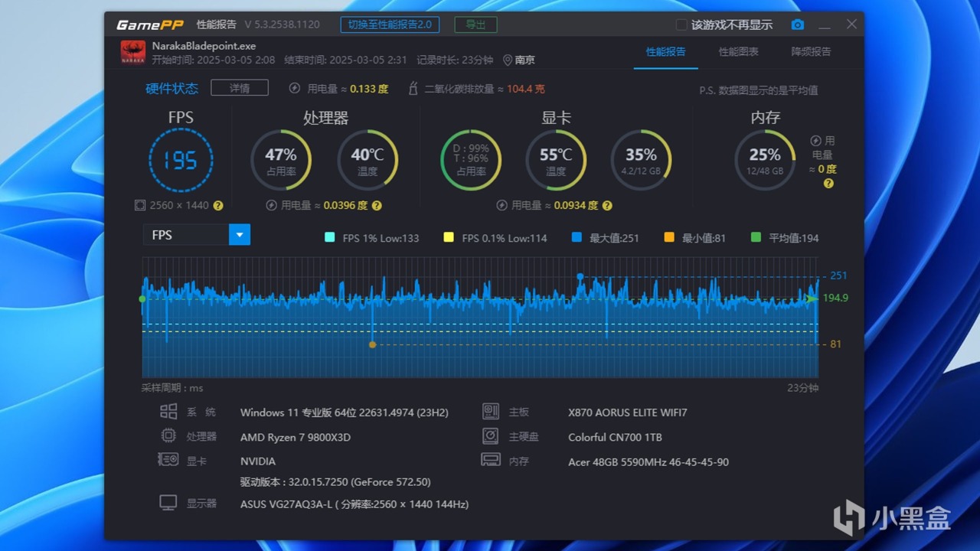Click the 切换至性能报告2.0 button

click(x=390, y=24)
